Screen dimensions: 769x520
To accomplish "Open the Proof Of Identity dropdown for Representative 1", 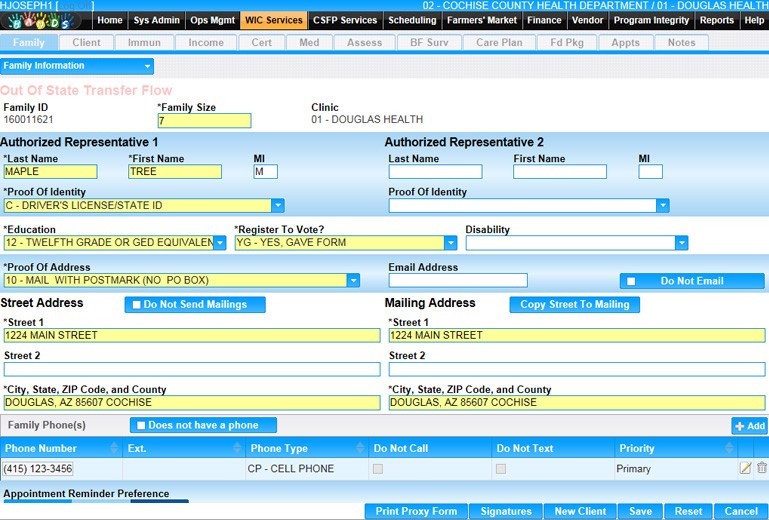I will (x=278, y=206).
